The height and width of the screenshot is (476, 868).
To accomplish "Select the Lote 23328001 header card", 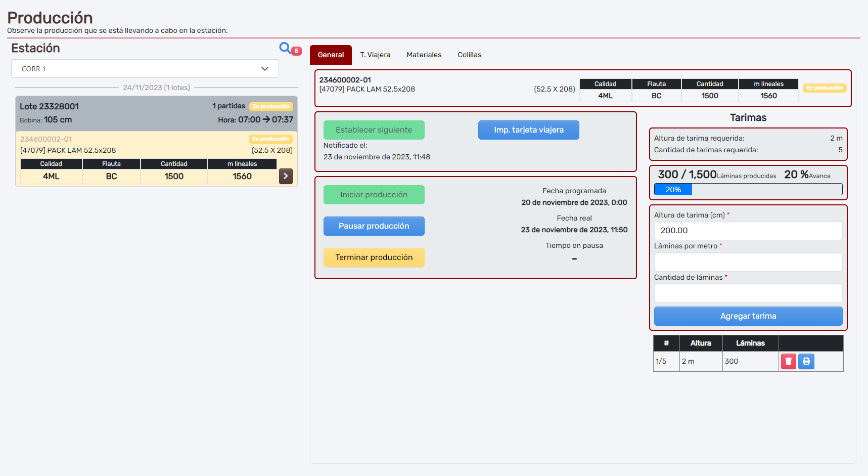I will (x=156, y=113).
